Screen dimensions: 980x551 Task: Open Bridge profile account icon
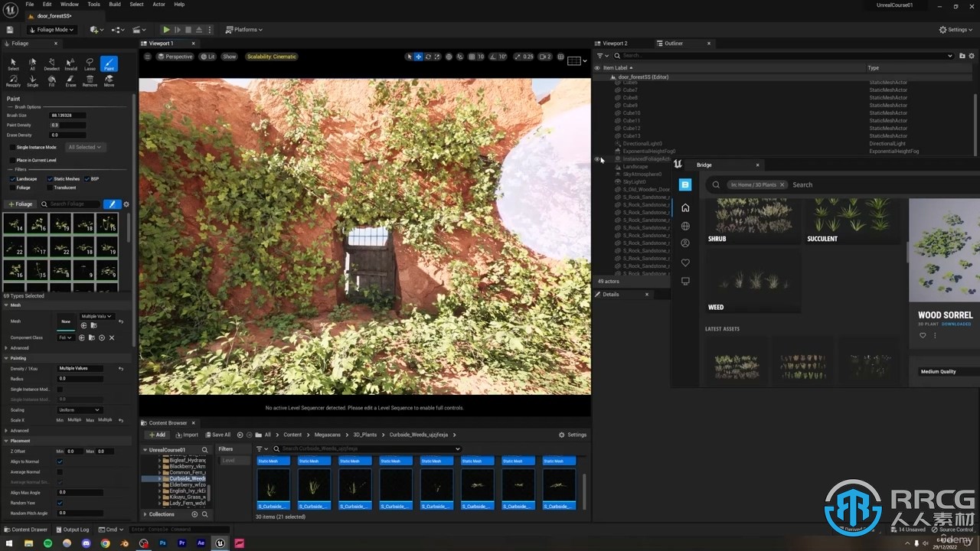pos(685,243)
